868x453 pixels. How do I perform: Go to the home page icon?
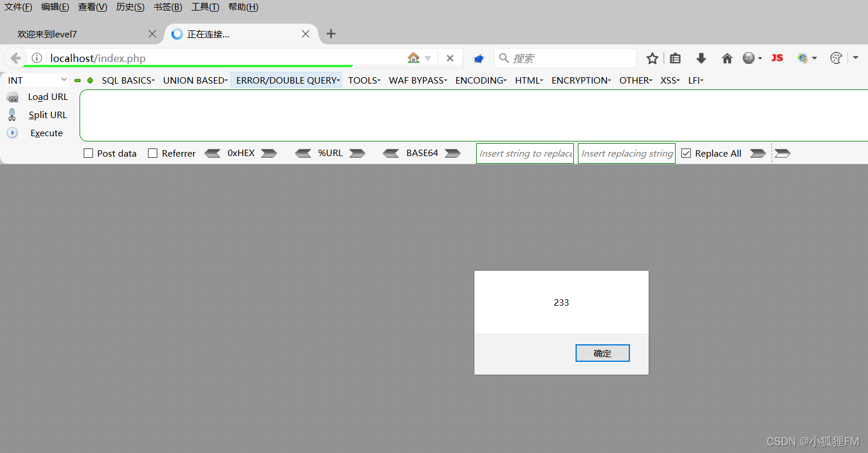[x=727, y=58]
